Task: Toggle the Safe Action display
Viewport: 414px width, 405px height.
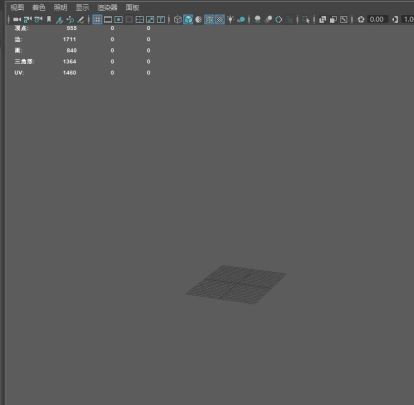Action: [x=150, y=20]
